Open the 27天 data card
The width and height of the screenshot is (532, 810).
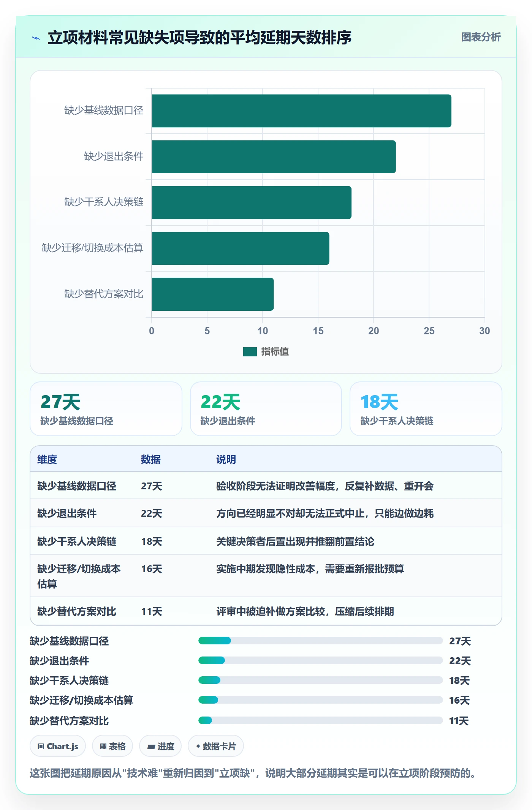click(106, 409)
